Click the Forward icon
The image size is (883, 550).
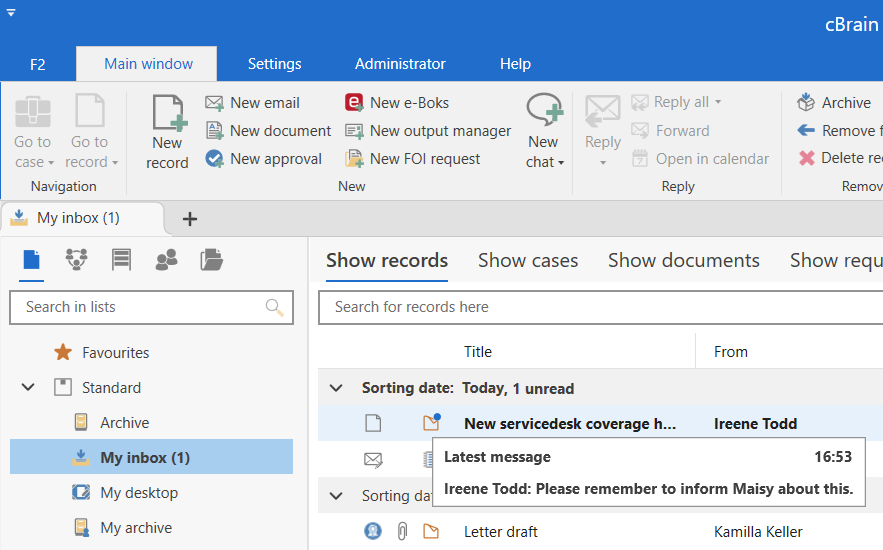pos(640,131)
